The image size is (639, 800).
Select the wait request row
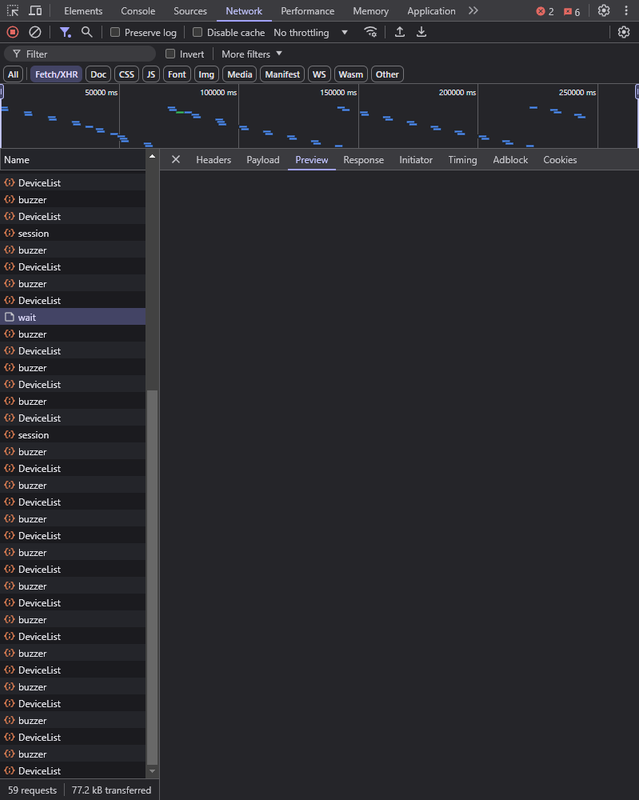click(x=72, y=317)
